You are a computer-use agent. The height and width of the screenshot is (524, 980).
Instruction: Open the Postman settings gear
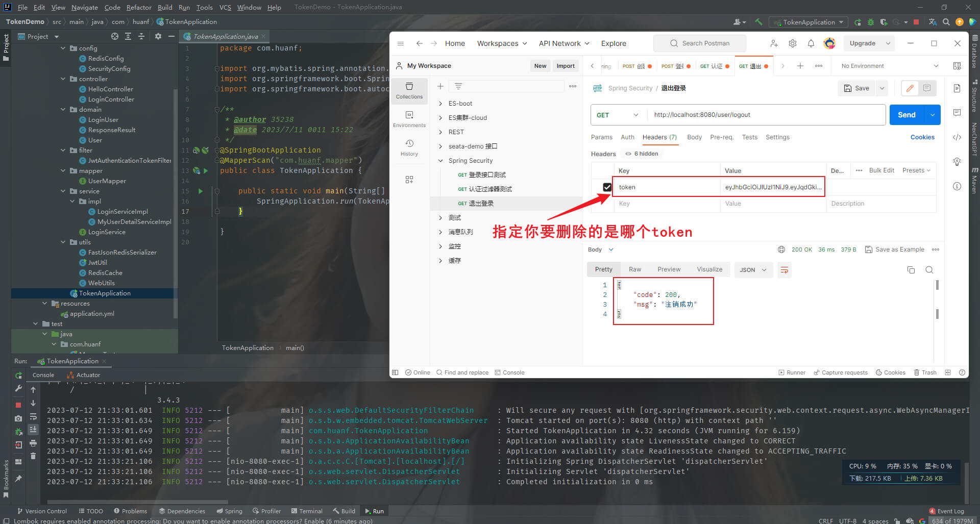[793, 43]
